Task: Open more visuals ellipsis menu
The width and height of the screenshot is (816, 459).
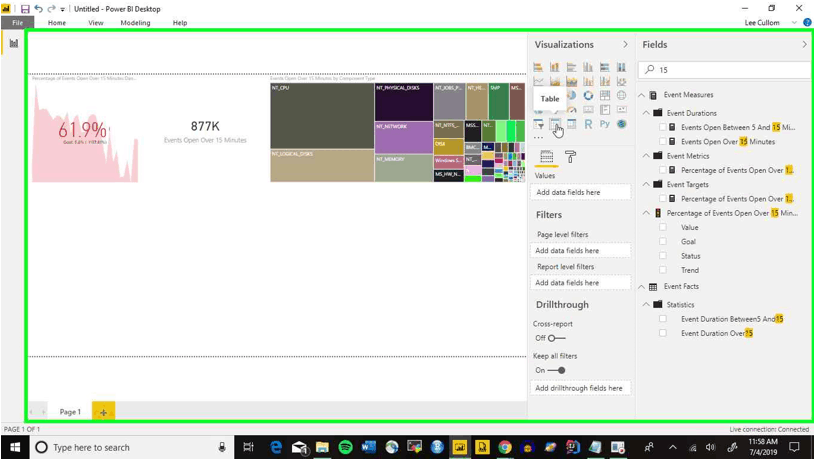Action: click(x=538, y=138)
